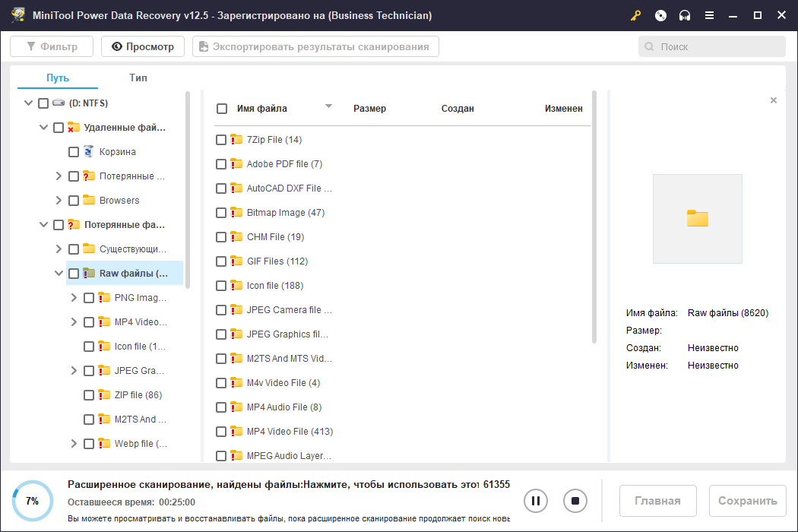Click the headphones support icon
The image size is (798, 532).
click(x=685, y=15)
